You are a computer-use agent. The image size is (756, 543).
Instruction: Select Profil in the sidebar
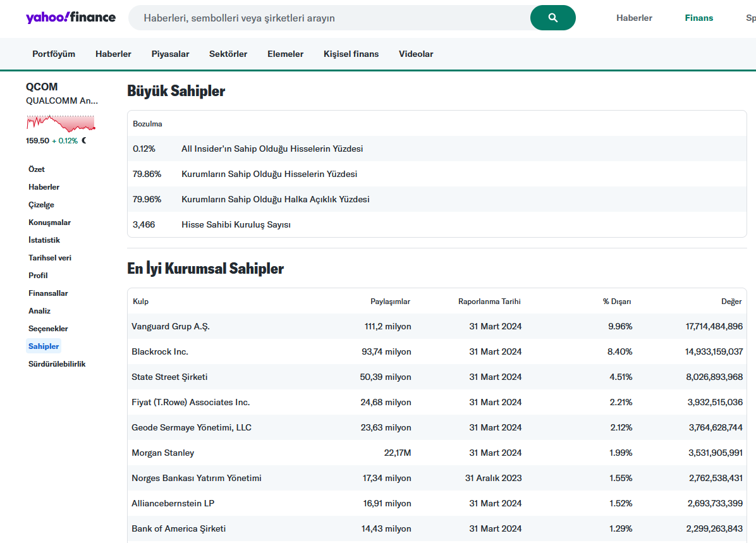[38, 276]
